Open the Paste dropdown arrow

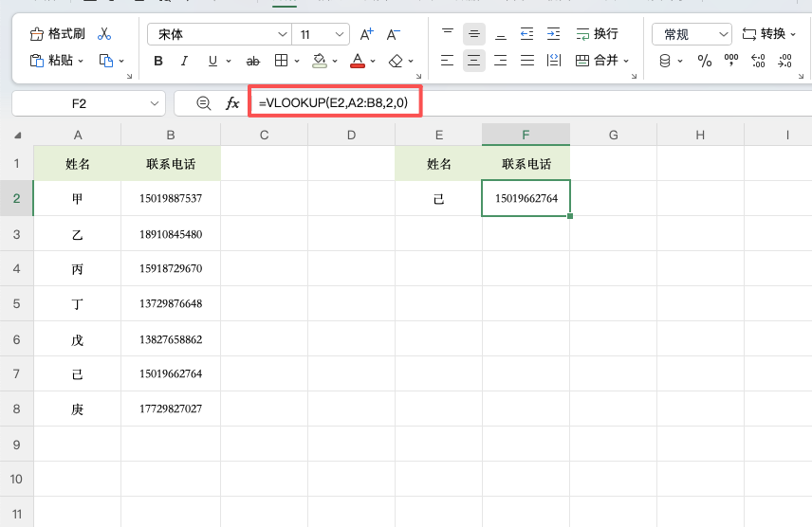pos(81,61)
